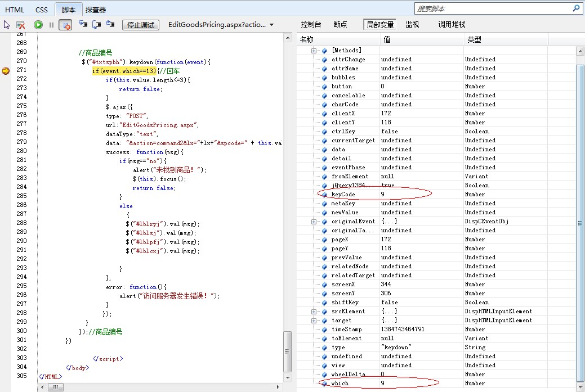Click the clear browser cache icon

(20, 25)
